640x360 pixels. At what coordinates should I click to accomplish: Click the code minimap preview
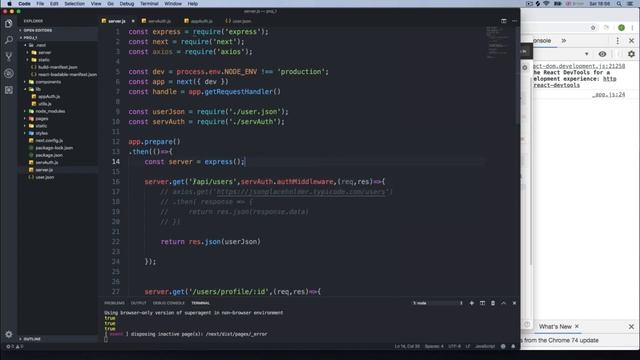click(497, 43)
